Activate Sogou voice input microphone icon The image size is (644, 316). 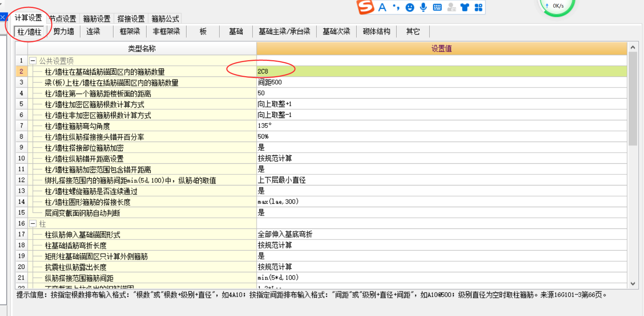click(423, 7)
